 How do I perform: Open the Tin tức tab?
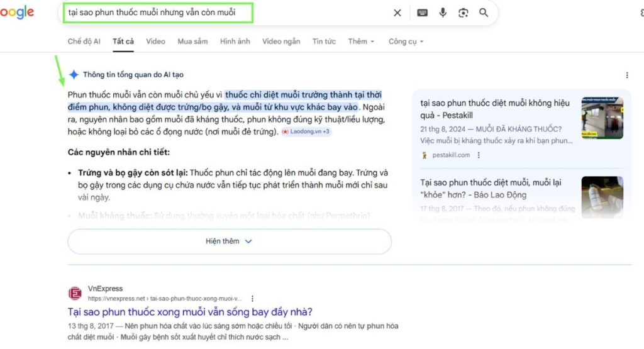pyautogui.click(x=324, y=42)
